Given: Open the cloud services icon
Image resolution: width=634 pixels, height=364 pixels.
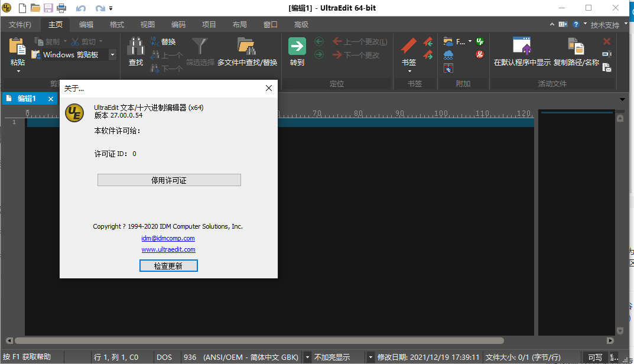Looking at the screenshot, I should tap(448, 55).
